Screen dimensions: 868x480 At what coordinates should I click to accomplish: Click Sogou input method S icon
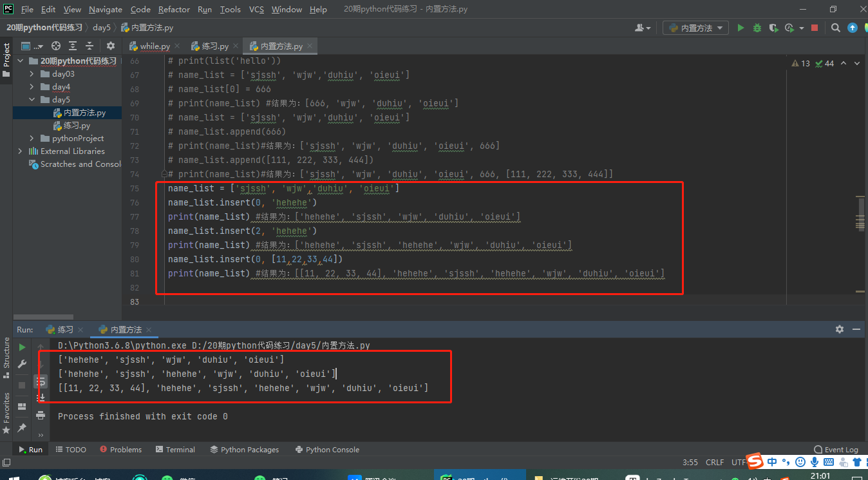point(755,461)
